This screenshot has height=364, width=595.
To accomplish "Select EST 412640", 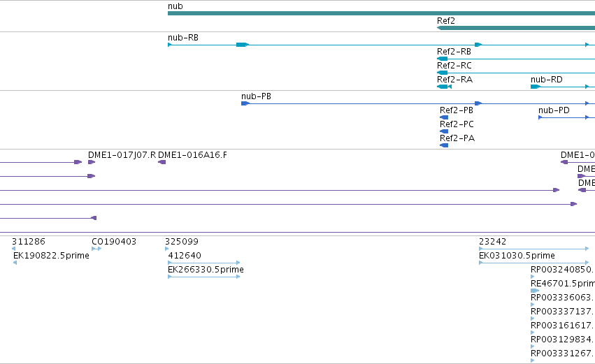I will pyautogui.click(x=185, y=256).
